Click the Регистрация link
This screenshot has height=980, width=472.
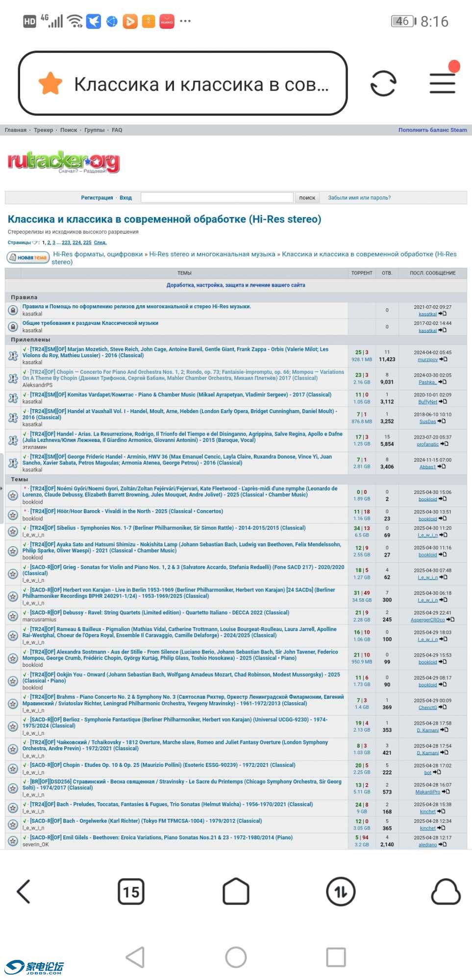click(x=97, y=197)
